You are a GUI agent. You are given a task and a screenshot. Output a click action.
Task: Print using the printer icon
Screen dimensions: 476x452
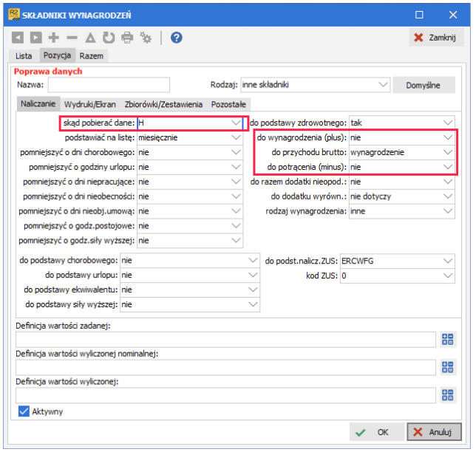click(127, 38)
